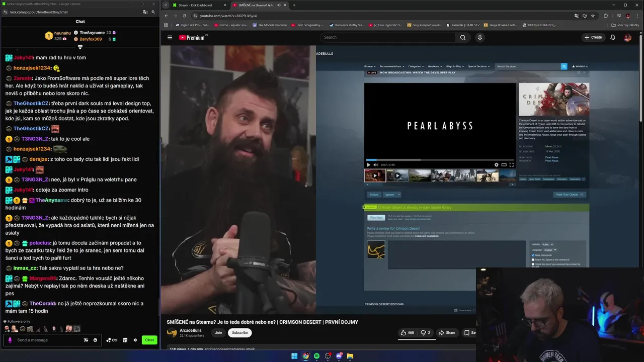Bookmark this page with star icon
Screen dimensions: 644x362
point(593,16)
